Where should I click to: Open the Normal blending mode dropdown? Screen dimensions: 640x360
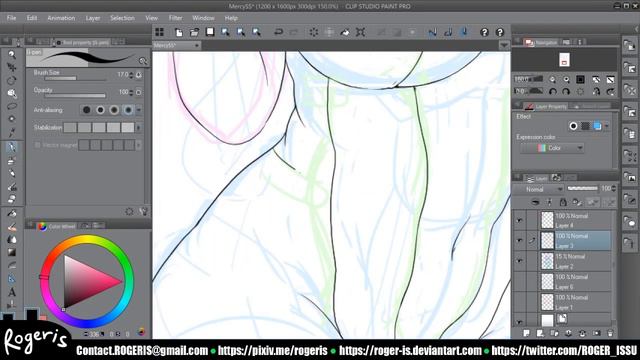(538, 189)
